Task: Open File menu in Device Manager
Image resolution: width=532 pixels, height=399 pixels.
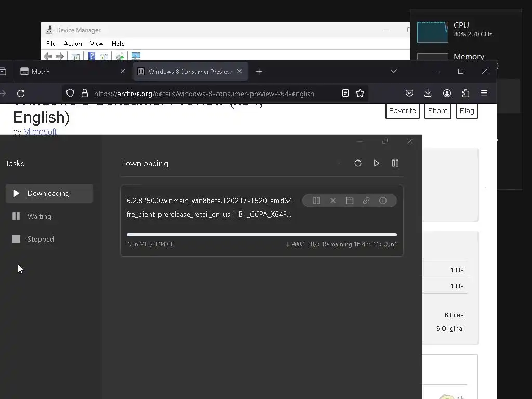Action: coord(50,44)
